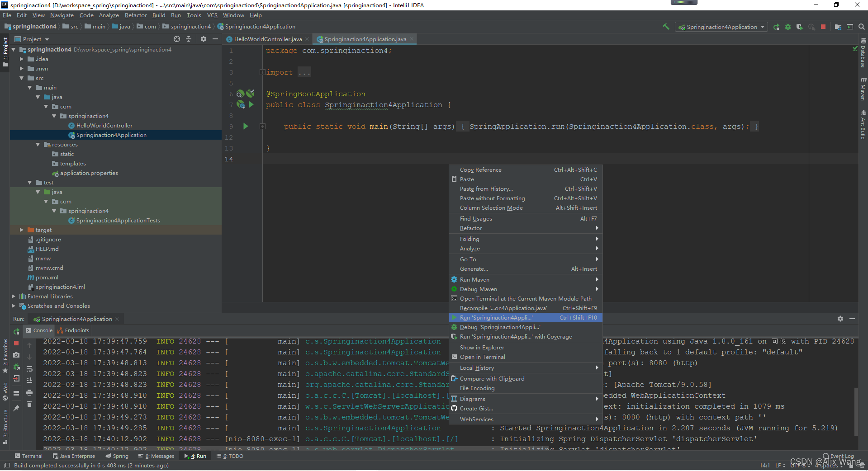Open the Endpoints tab in Run panel

[73, 330]
